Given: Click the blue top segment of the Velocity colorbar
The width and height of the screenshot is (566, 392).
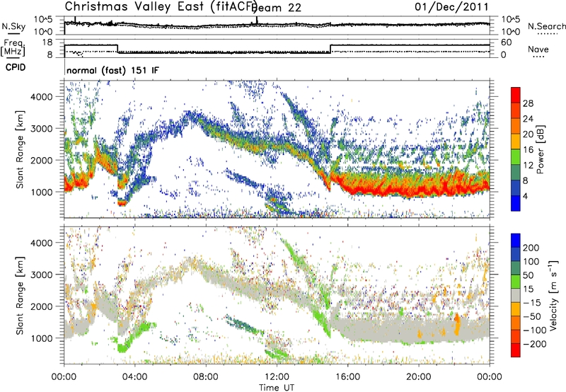Looking at the screenshot, I should [516, 241].
